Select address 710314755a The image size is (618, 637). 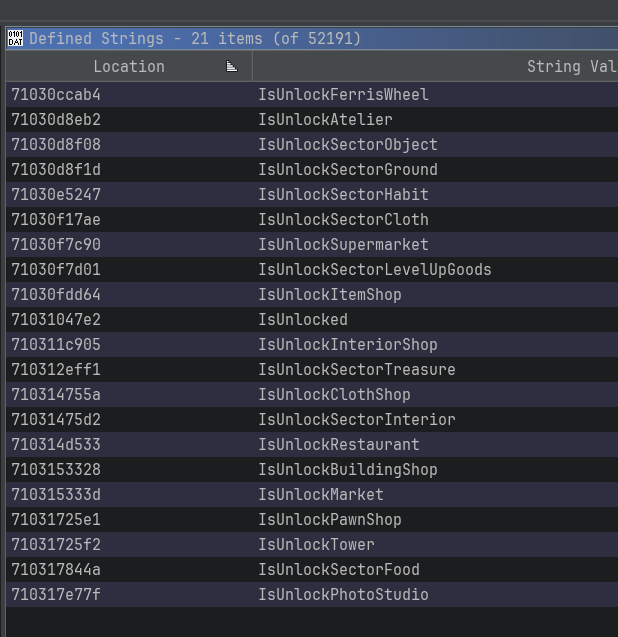point(56,395)
